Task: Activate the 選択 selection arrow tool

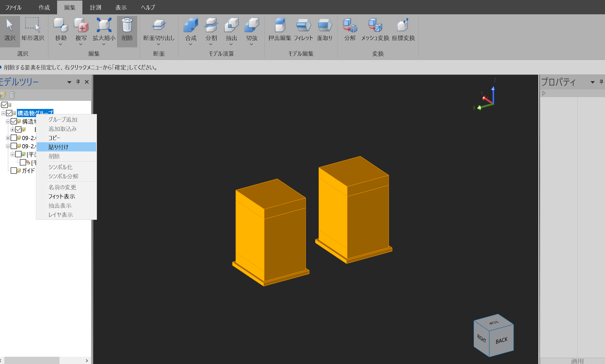Action: pyautogui.click(x=10, y=30)
